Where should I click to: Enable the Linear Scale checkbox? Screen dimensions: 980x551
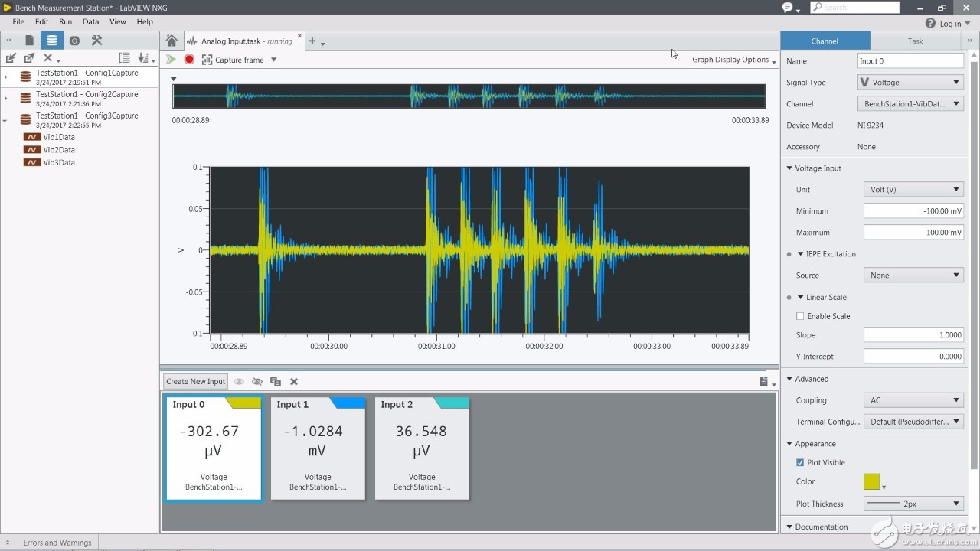[x=800, y=316]
